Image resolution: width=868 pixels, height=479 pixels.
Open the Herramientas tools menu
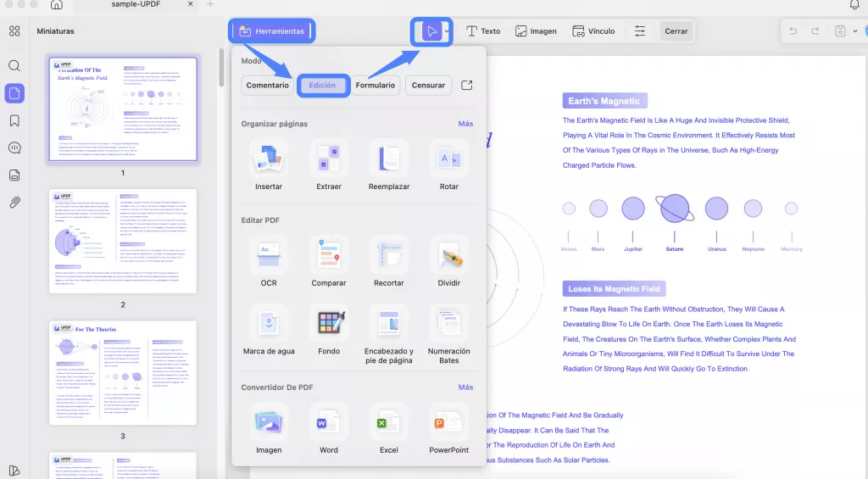(272, 31)
